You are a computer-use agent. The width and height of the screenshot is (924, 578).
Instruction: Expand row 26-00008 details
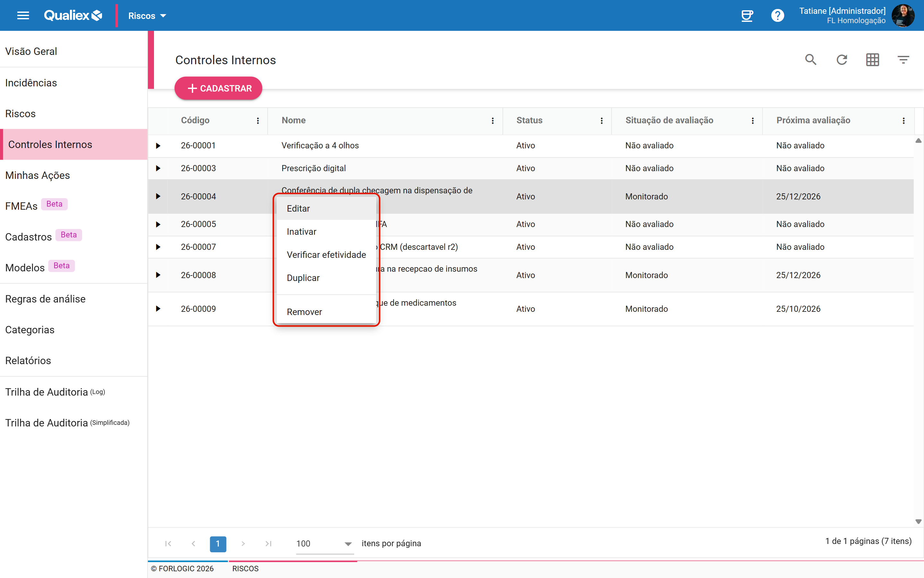pyautogui.click(x=158, y=275)
